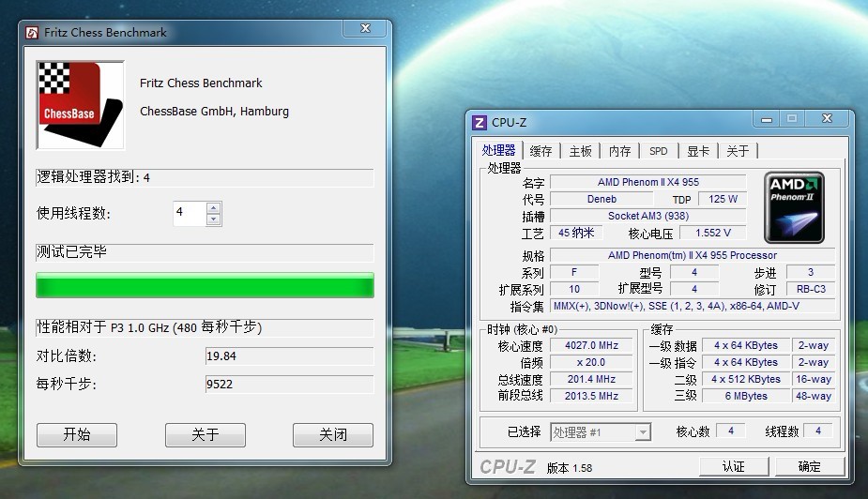This screenshot has height=499, width=868.
Task: Click the green benchmark progress bar
Action: click(205, 285)
